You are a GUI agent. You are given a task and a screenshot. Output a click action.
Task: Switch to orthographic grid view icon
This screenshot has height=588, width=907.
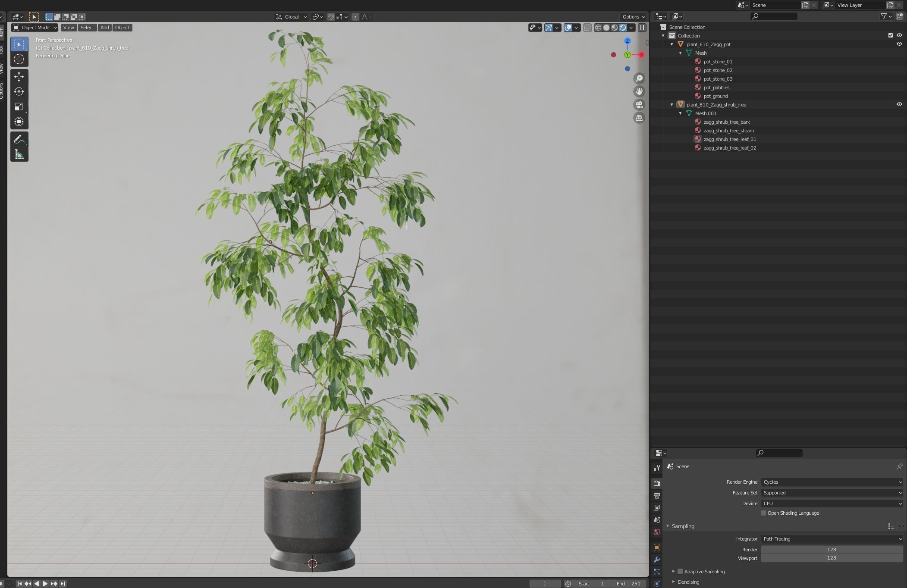(x=639, y=118)
